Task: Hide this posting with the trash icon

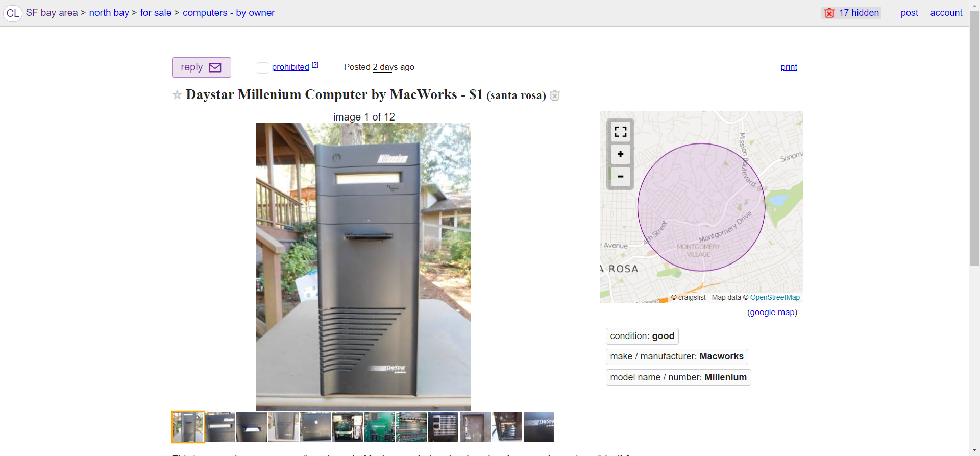Action: coord(555,95)
